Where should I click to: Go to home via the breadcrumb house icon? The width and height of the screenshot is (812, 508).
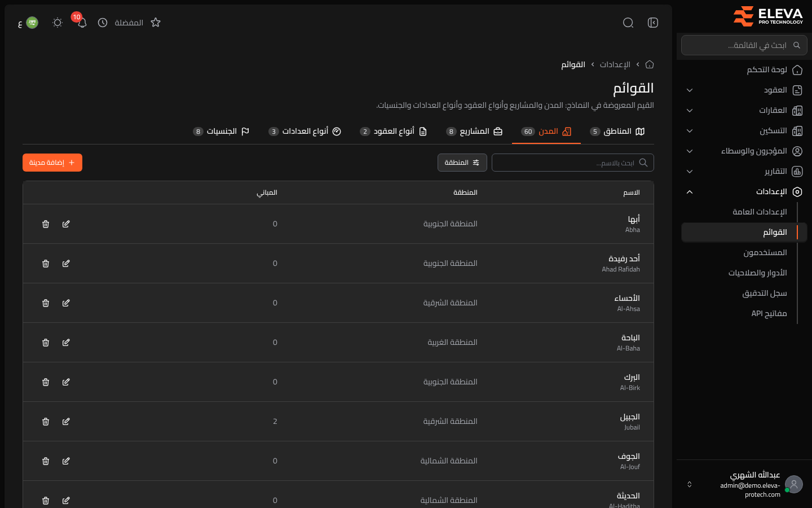(650, 64)
